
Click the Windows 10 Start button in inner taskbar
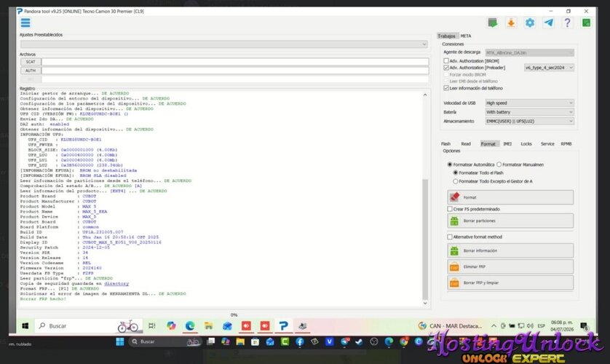point(25,326)
